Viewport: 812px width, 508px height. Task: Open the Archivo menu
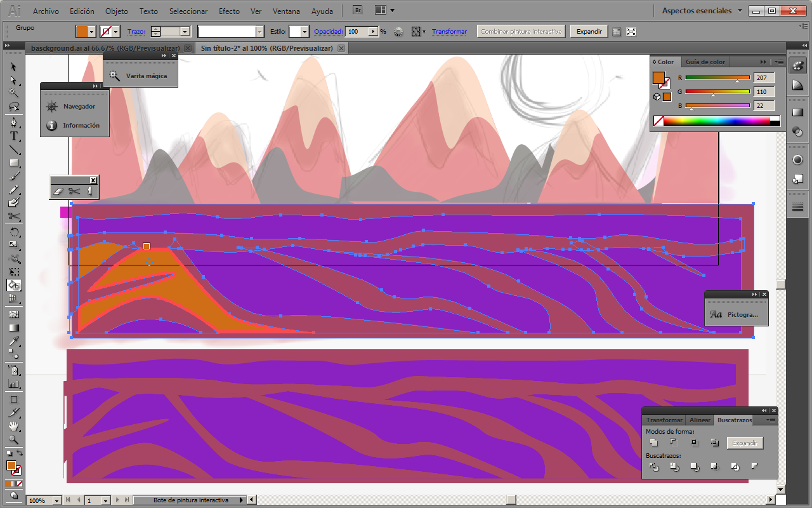(x=46, y=11)
